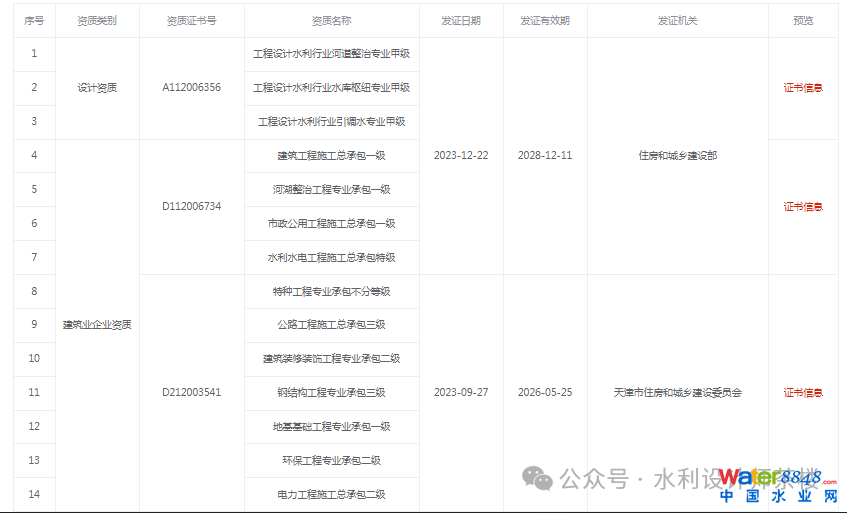Select the 资质名称 column header
The height and width of the screenshot is (513, 847).
click(x=331, y=20)
